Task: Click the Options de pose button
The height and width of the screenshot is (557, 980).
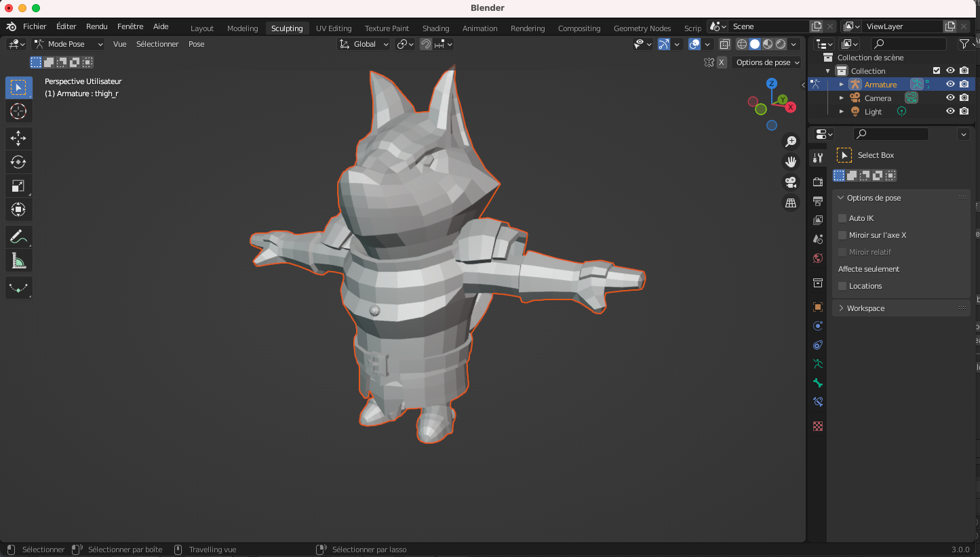Action: point(767,62)
